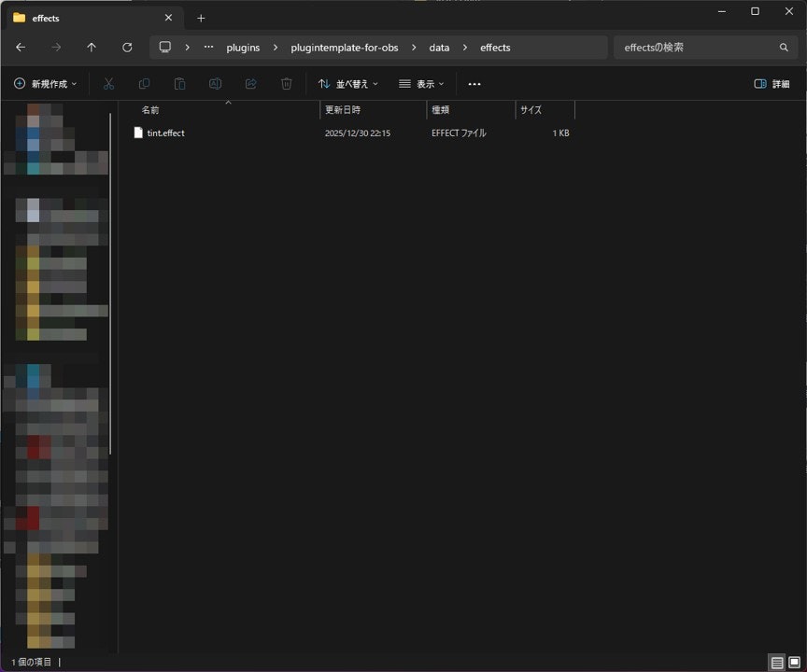This screenshot has height=672, width=807.
Task: Open the 新規作成 new item dropdown
Action: [45, 84]
